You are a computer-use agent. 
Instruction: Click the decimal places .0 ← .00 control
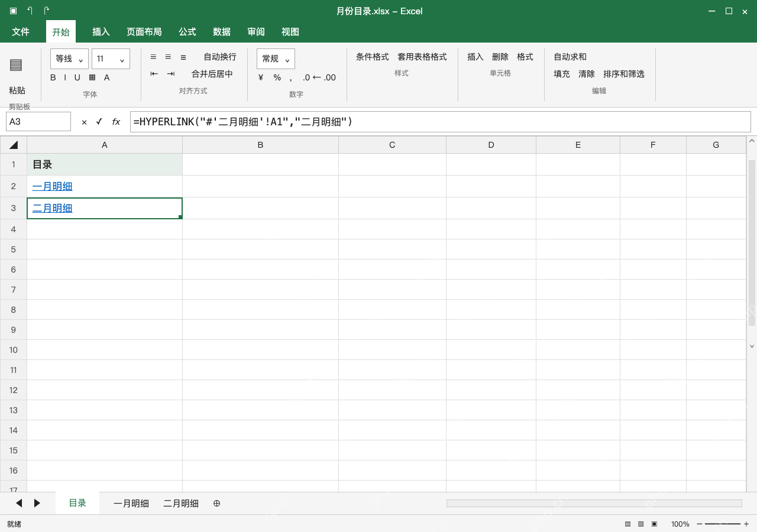click(x=319, y=77)
